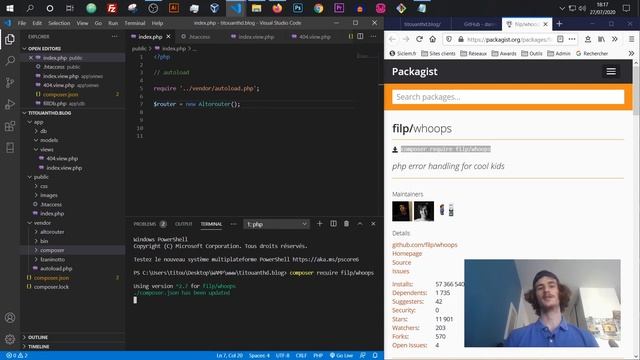Collapse the app folder
Image resolution: width=640 pixels, height=360 pixels.
point(38,122)
